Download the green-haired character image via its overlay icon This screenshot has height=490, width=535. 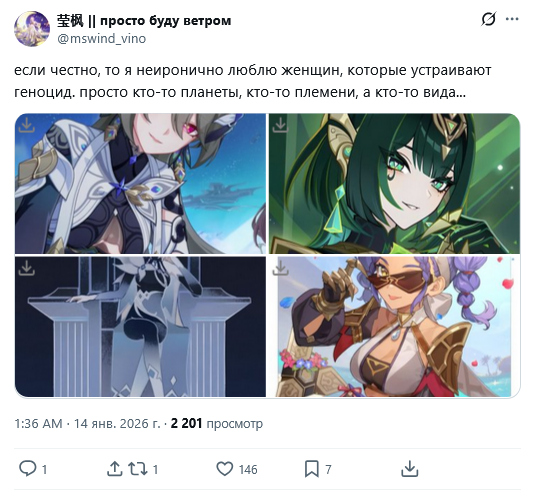point(280,125)
